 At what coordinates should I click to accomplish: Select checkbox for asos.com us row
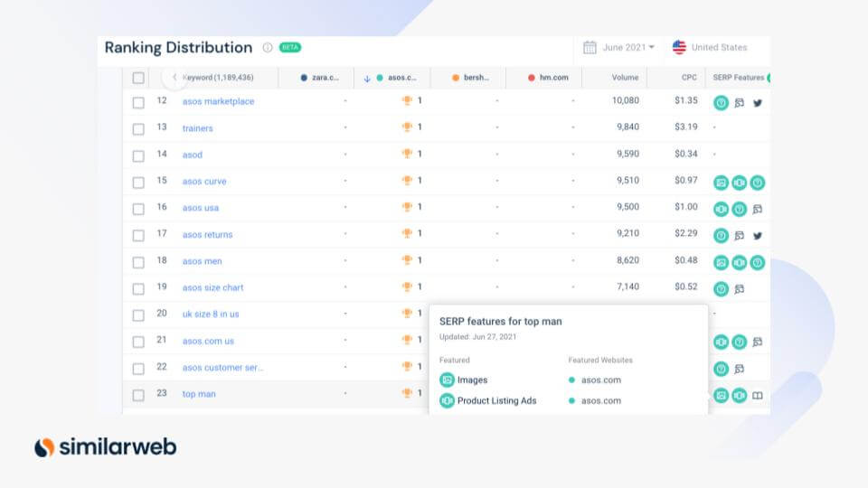(x=138, y=342)
